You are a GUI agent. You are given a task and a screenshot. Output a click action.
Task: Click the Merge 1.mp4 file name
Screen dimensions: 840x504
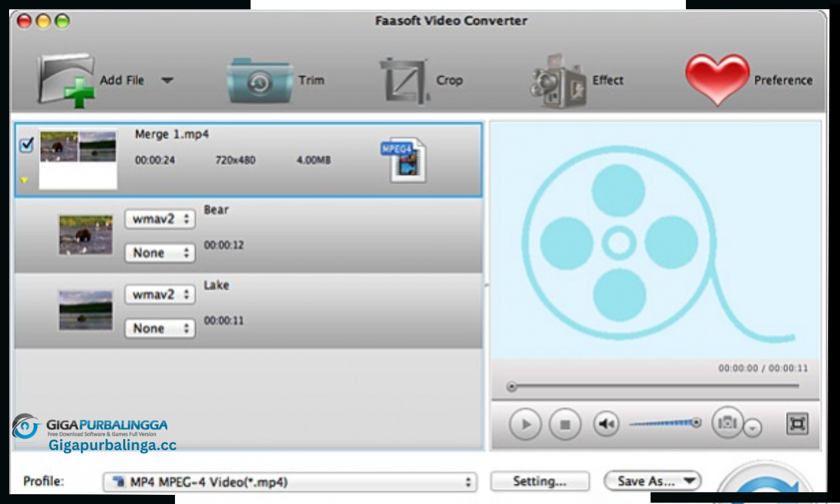171,134
